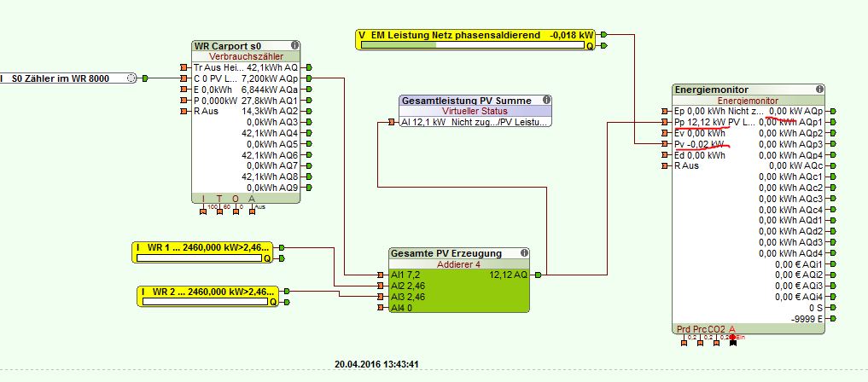Select upper output pin of V EM Leistung Netz
This screenshot has height=382, width=868.
(x=604, y=34)
